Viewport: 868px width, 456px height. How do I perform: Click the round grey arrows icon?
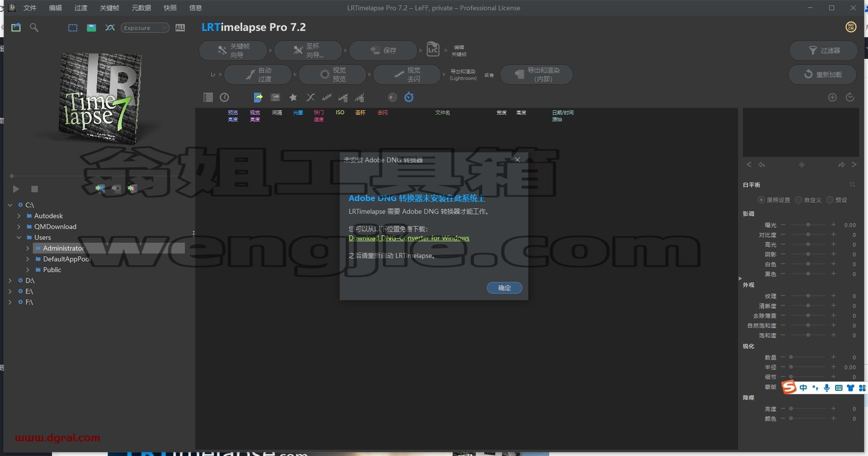(x=392, y=98)
